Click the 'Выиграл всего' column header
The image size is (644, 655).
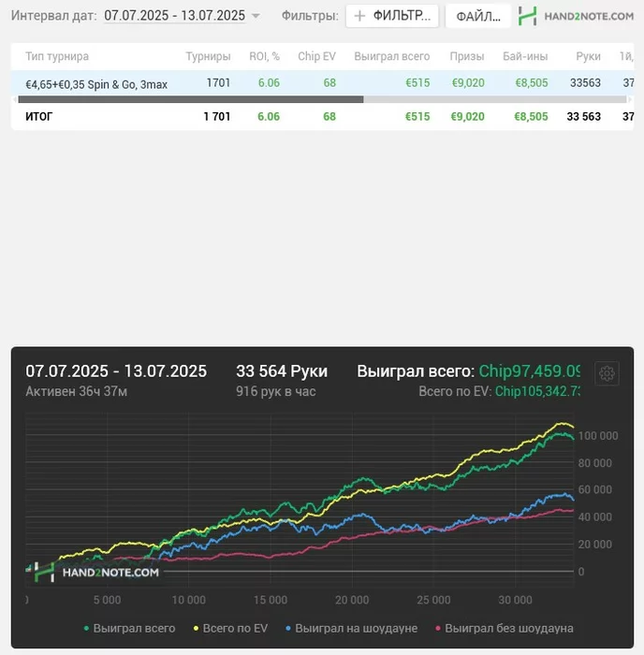tap(392, 56)
